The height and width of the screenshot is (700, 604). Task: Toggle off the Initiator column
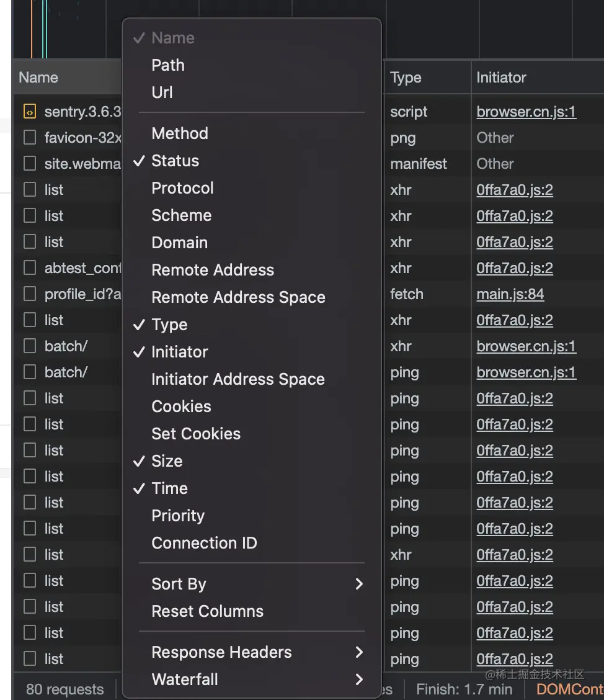pyautogui.click(x=179, y=352)
